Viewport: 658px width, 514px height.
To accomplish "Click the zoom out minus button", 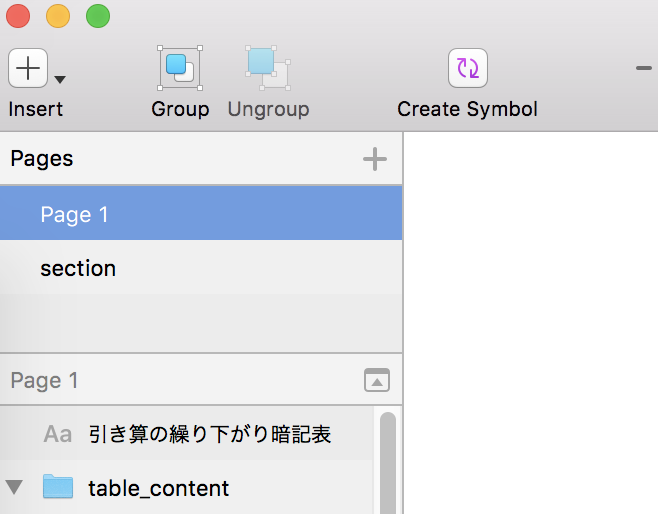I will [x=644, y=68].
